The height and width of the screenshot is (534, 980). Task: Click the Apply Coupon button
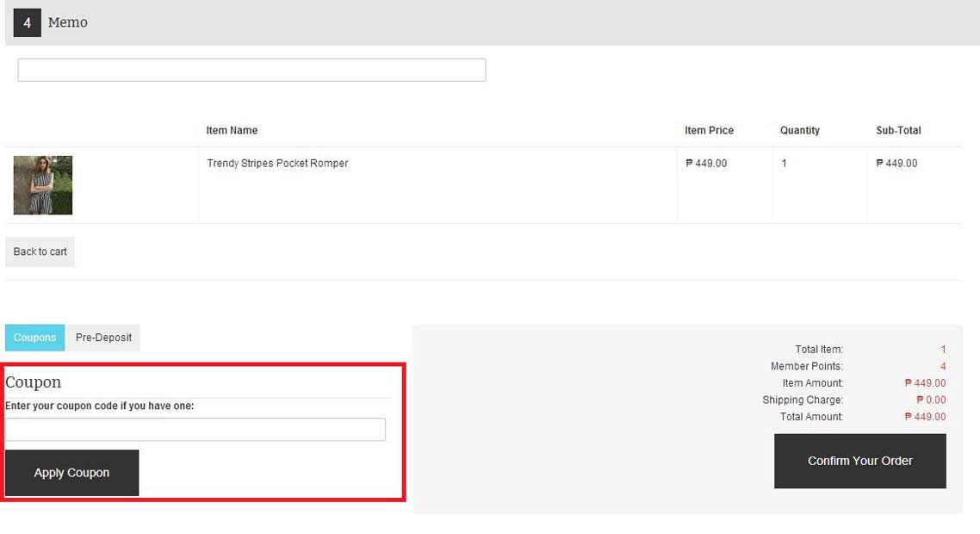pyautogui.click(x=71, y=473)
